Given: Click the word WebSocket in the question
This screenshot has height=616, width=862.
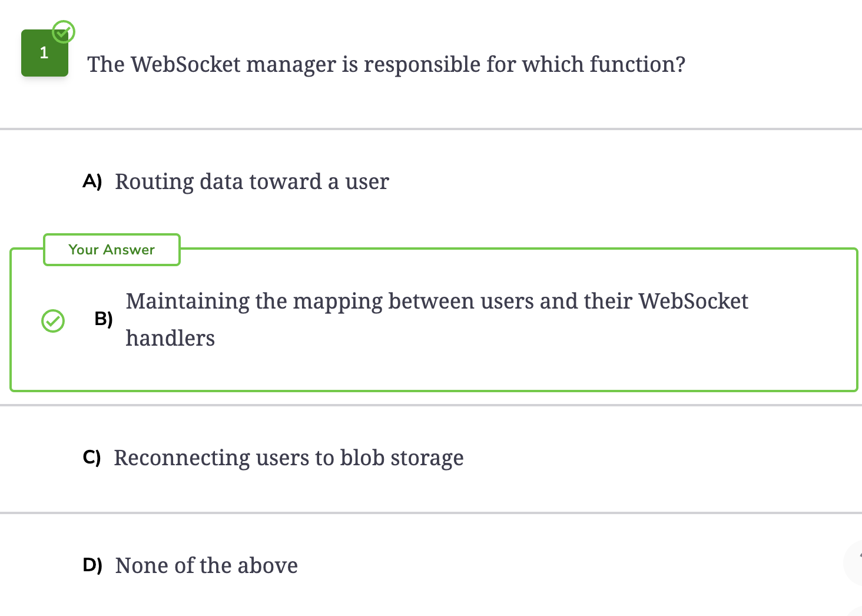Looking at the screenshot, I should pos(186,64).
